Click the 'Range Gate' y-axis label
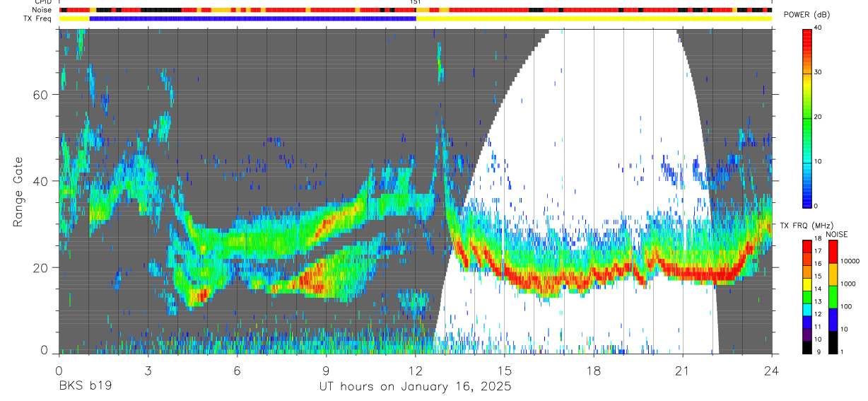The width and height of the screenshot is (868, 401). [18, 192]
